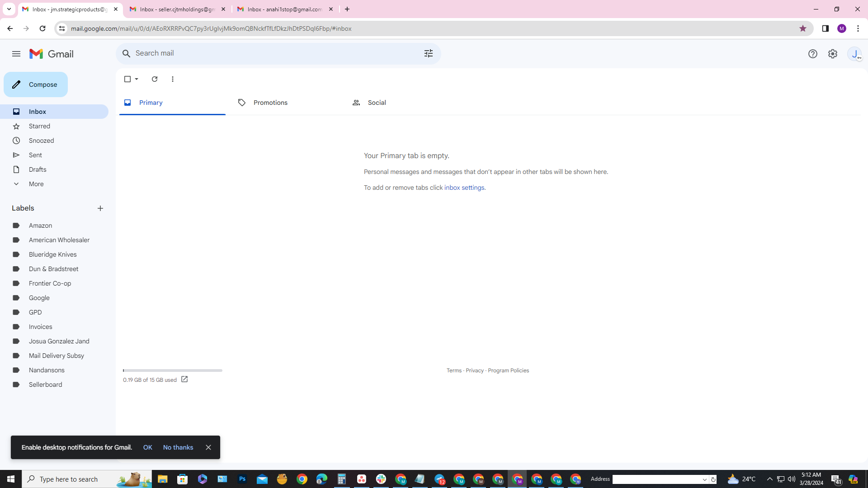The height and width of the screenshot is (488, 868).
Task: Go back in browser history
Action: 10,28
